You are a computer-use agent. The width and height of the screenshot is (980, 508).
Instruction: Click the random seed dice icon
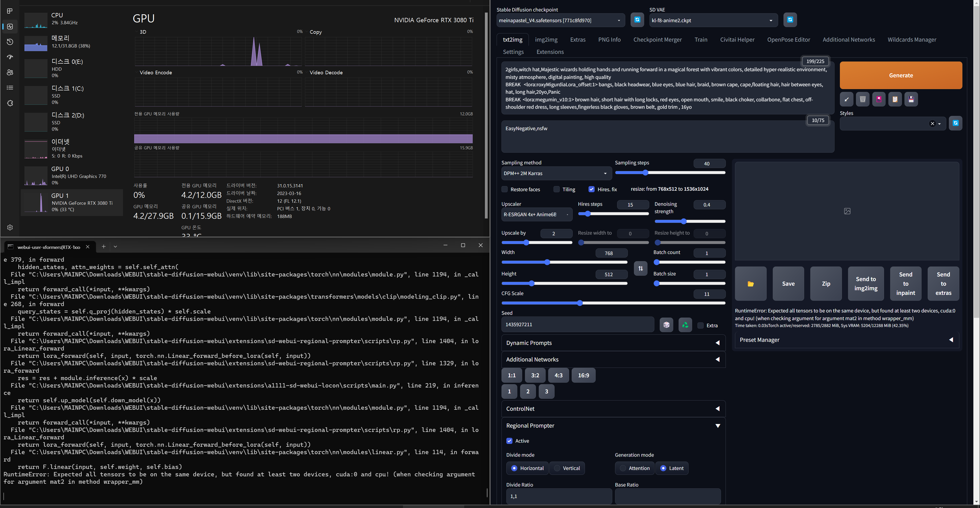coord(666,325)
